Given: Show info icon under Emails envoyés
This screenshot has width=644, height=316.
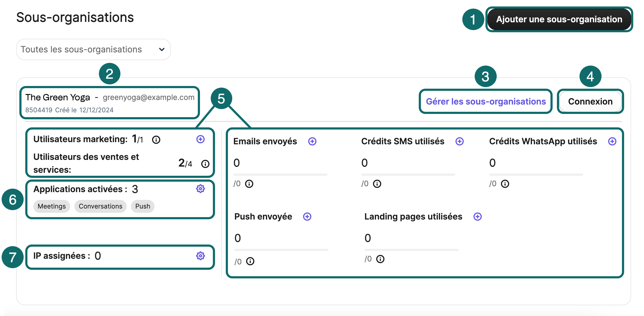Looking at the screenshot, I should 249,184.
